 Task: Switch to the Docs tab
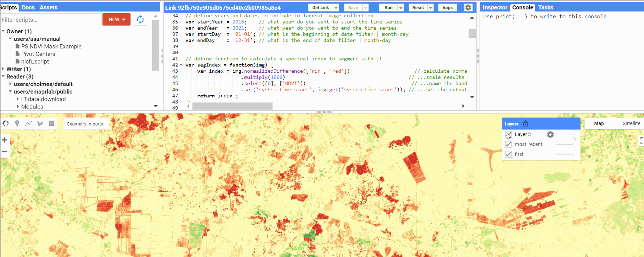(28, 8)
